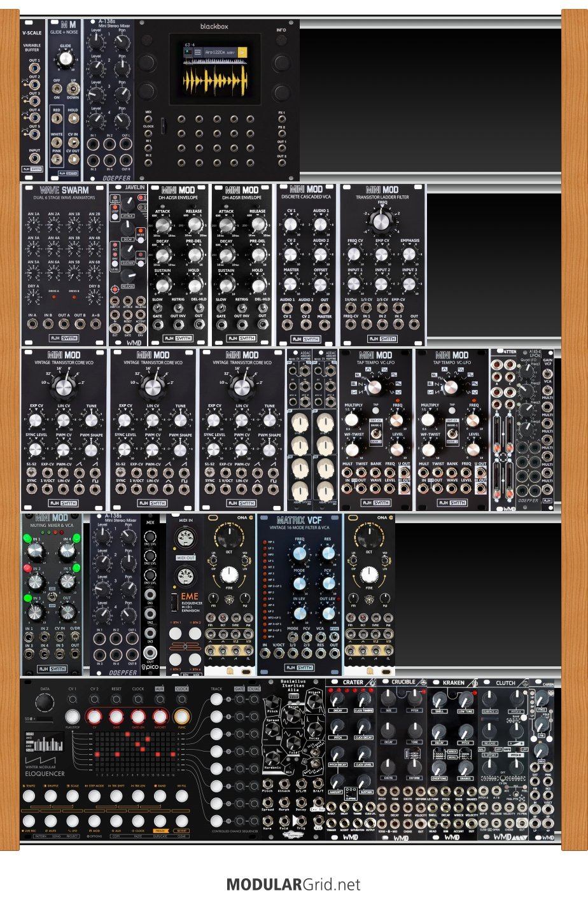Click the Eloquencer DATA encoder
Image resolution: width=588 pixels, height=898 pixels.
[45, 703]
